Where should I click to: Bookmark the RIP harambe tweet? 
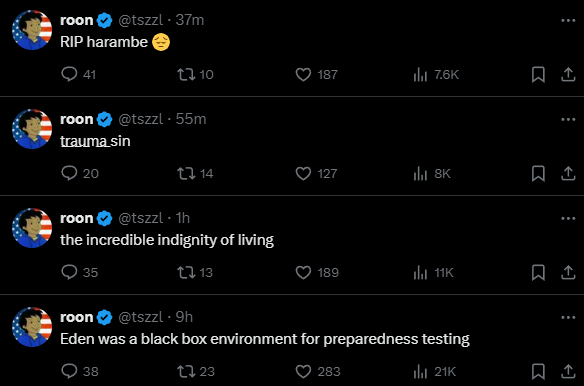tap(538, 75)
